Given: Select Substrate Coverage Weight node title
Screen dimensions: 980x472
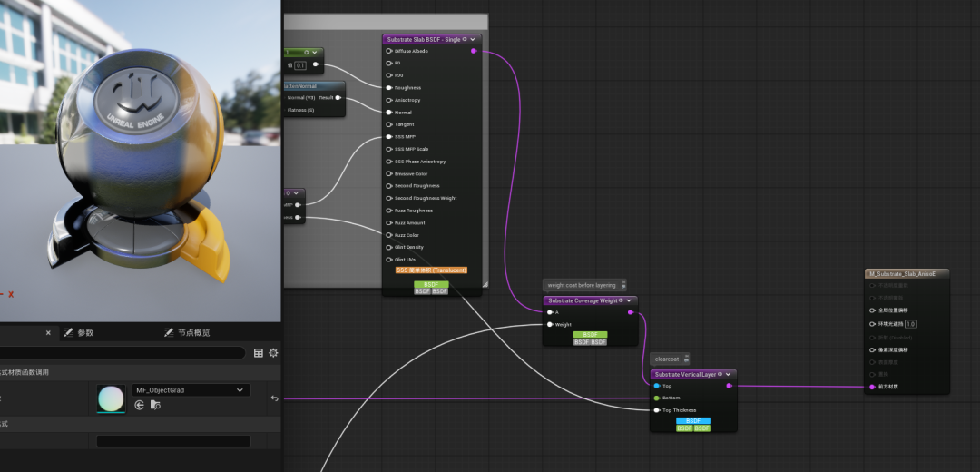Looking at the screenshot, I should [x=583, y=300].
